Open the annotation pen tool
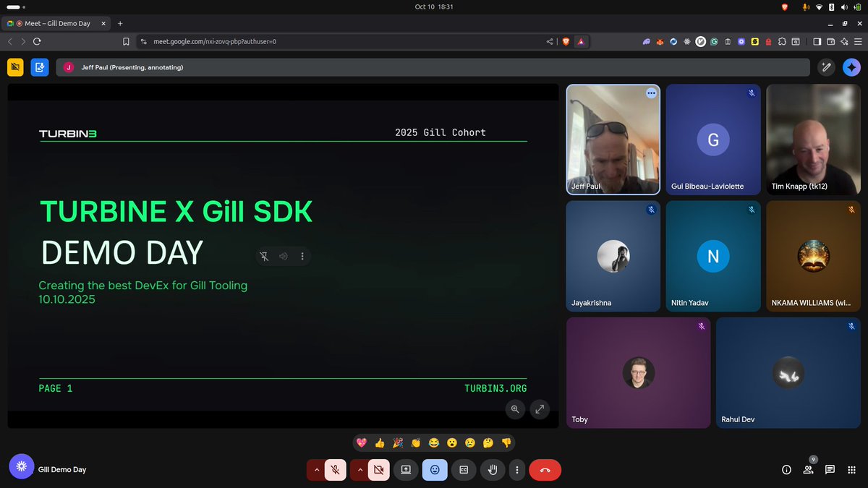Image resolution: width=868 pixels, height=488 pixels. (x=826, y=67)
